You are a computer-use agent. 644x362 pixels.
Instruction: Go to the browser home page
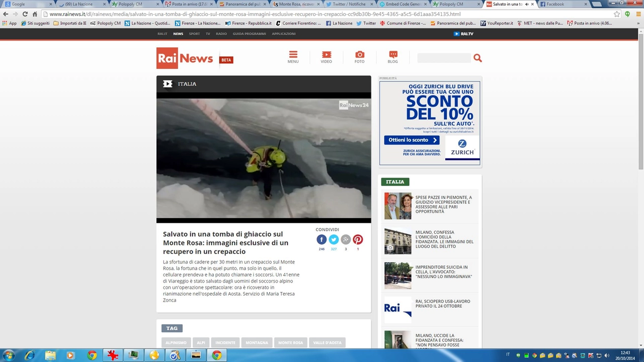pyautogui.click(x=35, y=14)
